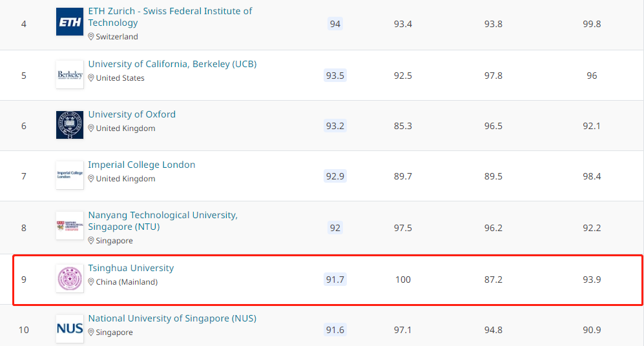Click location pin next to Switzerland
The width and height of the screenshot is (644, 346).
click(x=91, y=37)
